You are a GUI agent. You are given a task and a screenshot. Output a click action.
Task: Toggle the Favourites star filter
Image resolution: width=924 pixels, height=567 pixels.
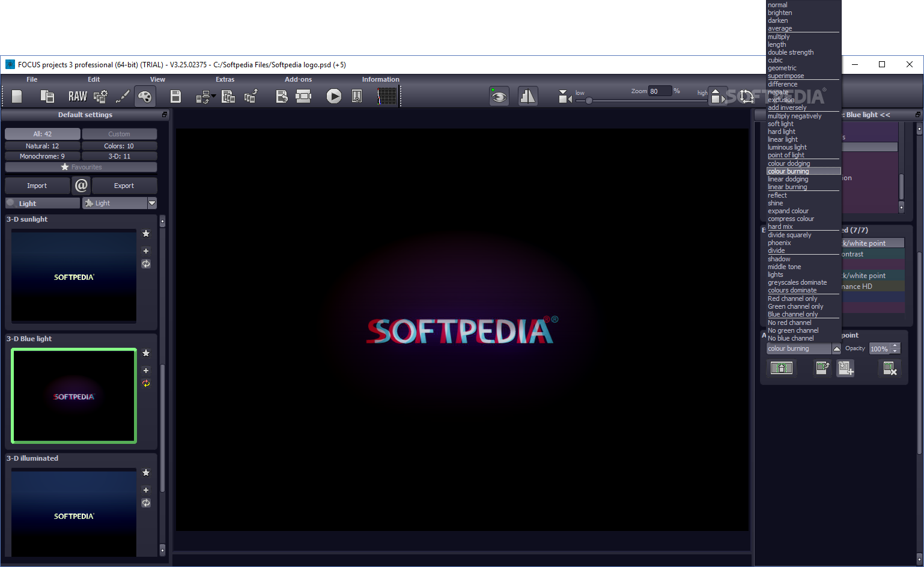point(81,167)
